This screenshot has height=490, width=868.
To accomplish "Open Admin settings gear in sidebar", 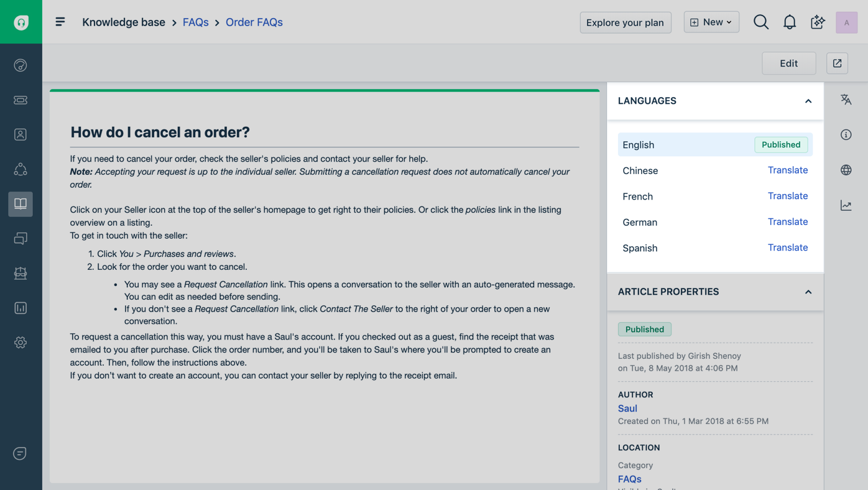I will pos(21,343).
